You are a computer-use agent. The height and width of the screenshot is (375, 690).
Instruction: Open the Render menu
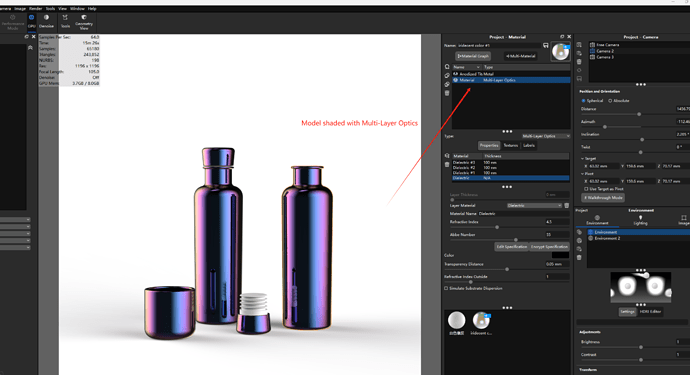click(36, 8)
